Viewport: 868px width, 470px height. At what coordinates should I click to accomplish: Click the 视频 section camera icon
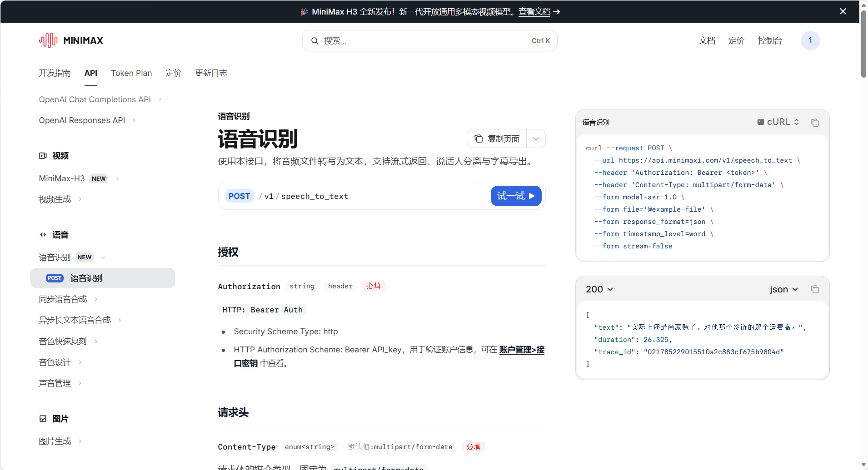click(x=43, y=156)
